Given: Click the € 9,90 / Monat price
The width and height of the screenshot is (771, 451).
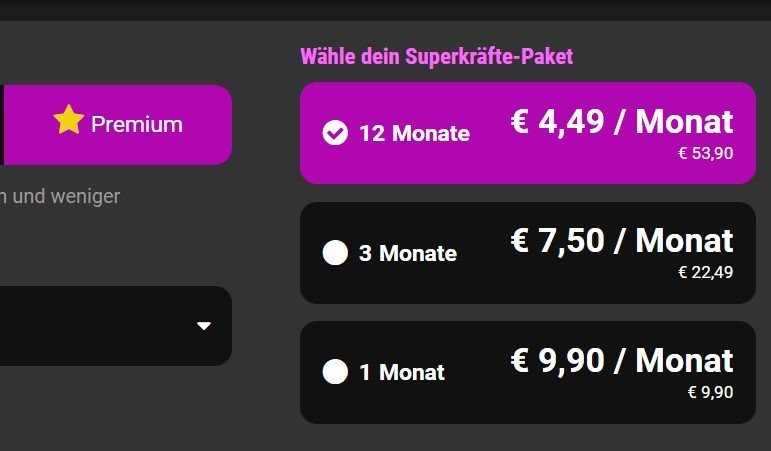Looking at the screenshot, I should coord(622,360).
